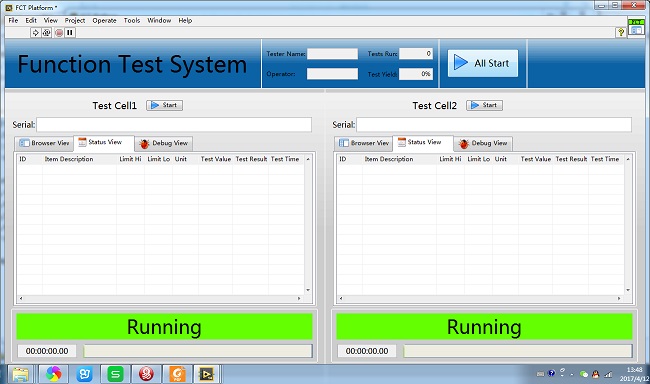The width and height of the screenshot is (650, 384).
Task: Click the Run Continuously toolbar icon
Action: pos(46,32)
